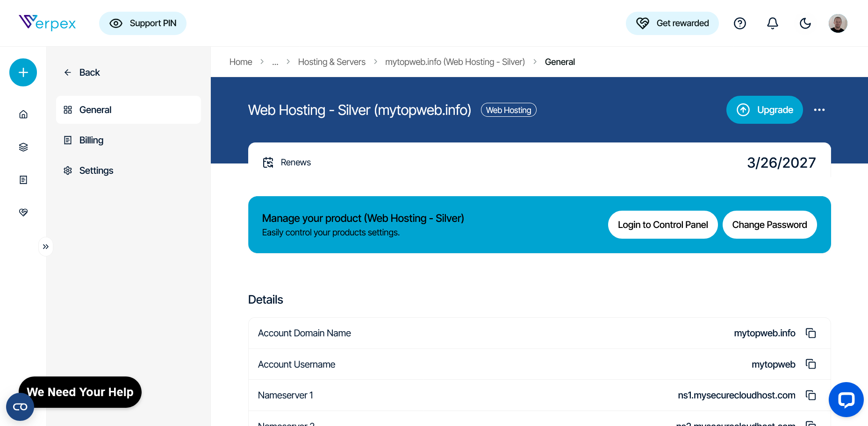This screenshot has height=426, width=868.
Task: Click the We Need Your Help banner
Action: point(80,392)
